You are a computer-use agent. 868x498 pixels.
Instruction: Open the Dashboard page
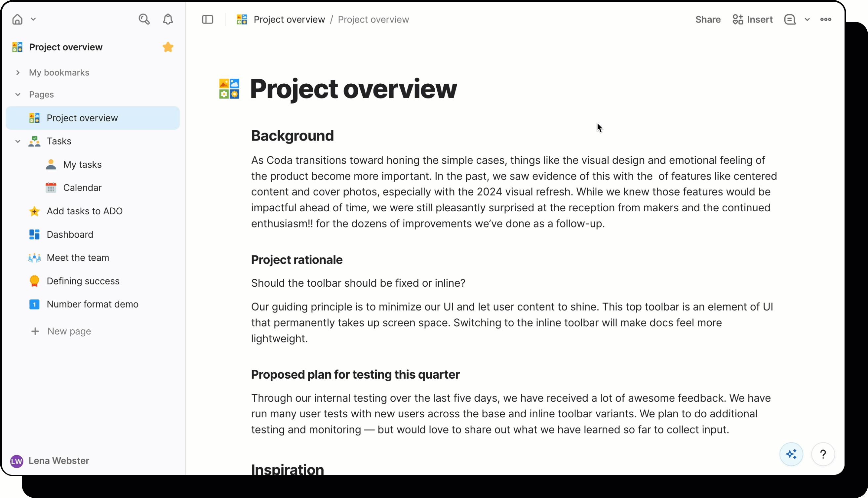tap(70, 234)
